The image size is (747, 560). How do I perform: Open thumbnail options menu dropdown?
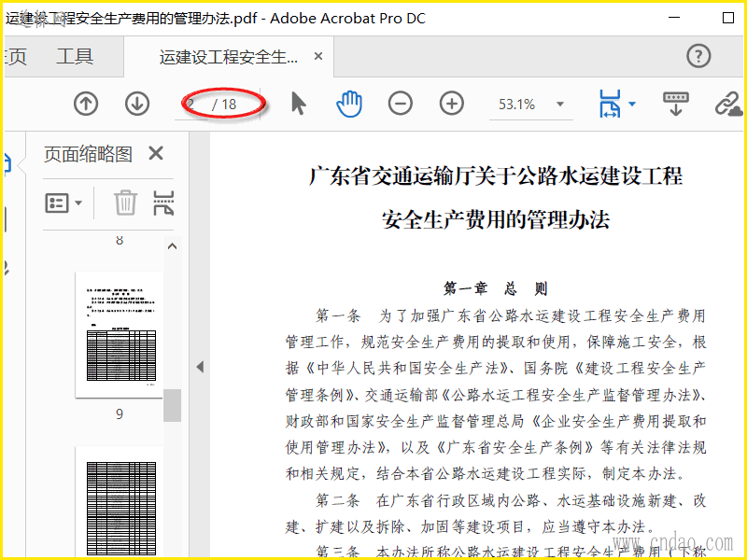[x=63, y=203]
